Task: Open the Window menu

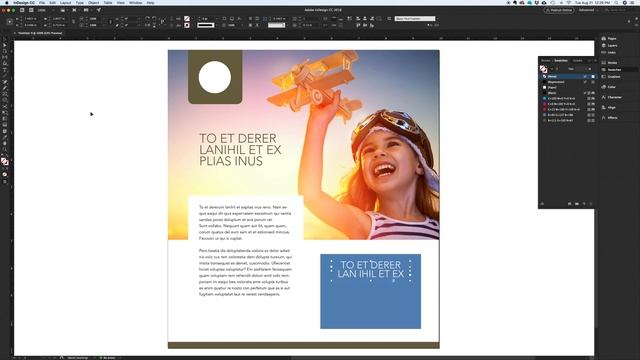Action: [136, 2]
